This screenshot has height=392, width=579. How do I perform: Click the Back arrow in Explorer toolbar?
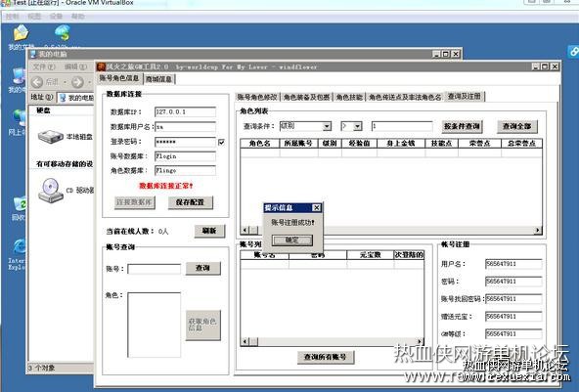click(37, 81)
